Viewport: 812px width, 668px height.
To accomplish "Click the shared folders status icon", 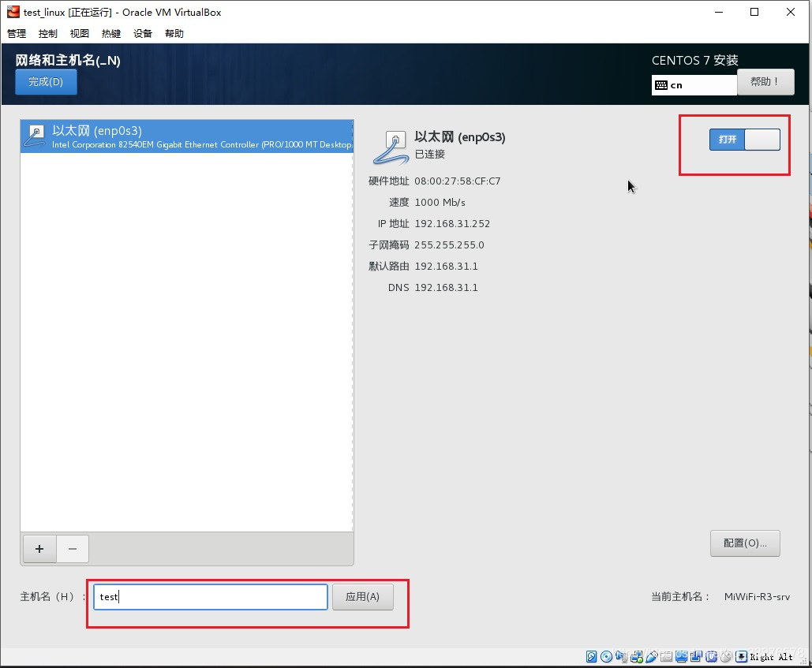I will (x=667, y=657).
